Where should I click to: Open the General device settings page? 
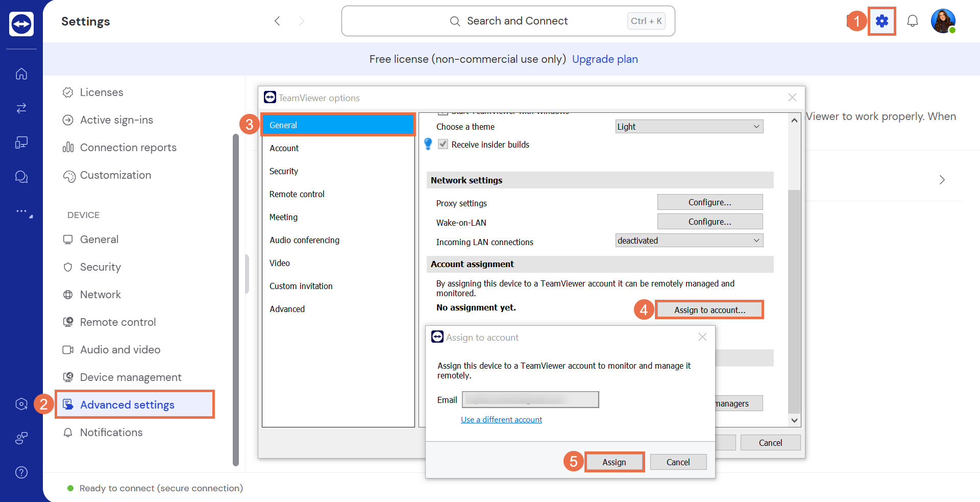(x=100, y=240)
